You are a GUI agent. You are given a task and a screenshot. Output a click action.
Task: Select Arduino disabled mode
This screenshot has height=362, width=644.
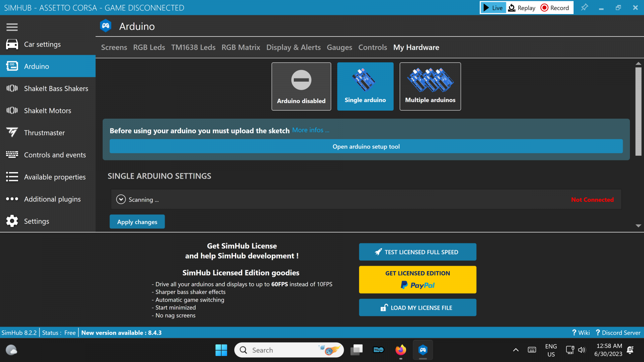pyautogui.click(x=301, y=86)
